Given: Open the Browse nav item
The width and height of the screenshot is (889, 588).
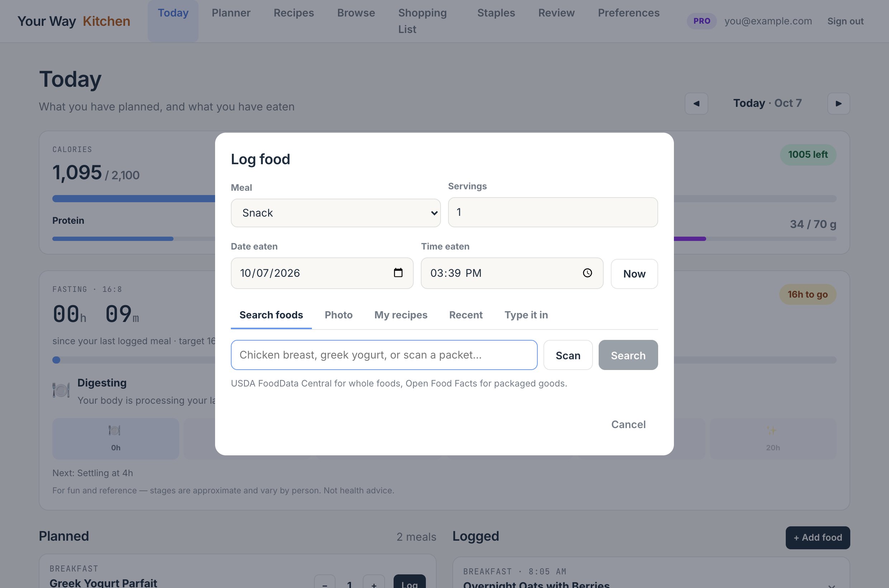Looking at the screenshot, I should click(356, 13).
